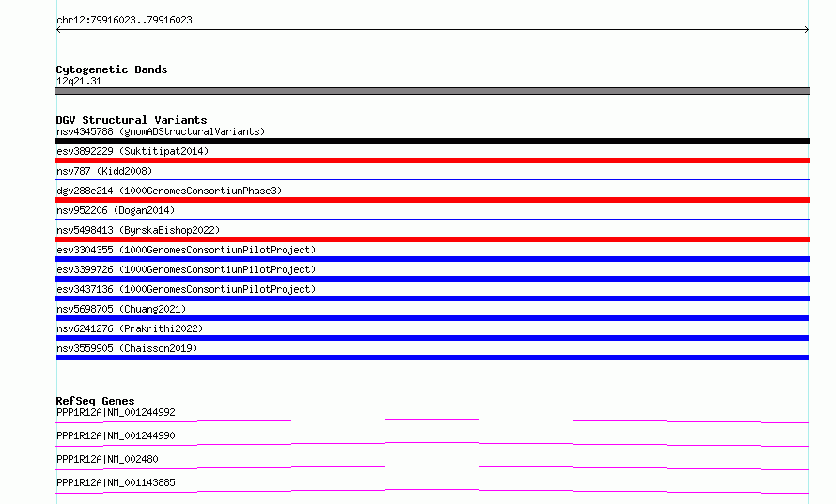Open transcript PPP1R12A|NM_001143885 label
The width and height of the screenshot is (836, 504).
[116, 482]
